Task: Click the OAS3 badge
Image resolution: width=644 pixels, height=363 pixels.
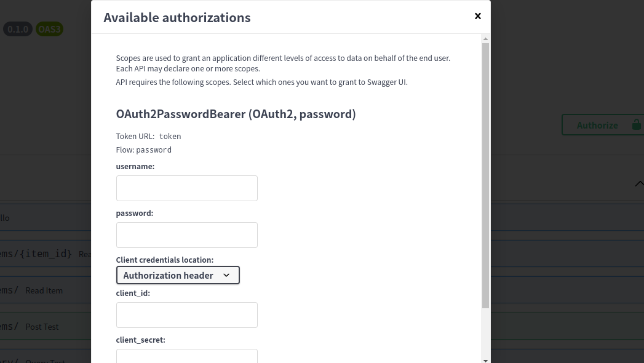Action: [x=49, y=29]
